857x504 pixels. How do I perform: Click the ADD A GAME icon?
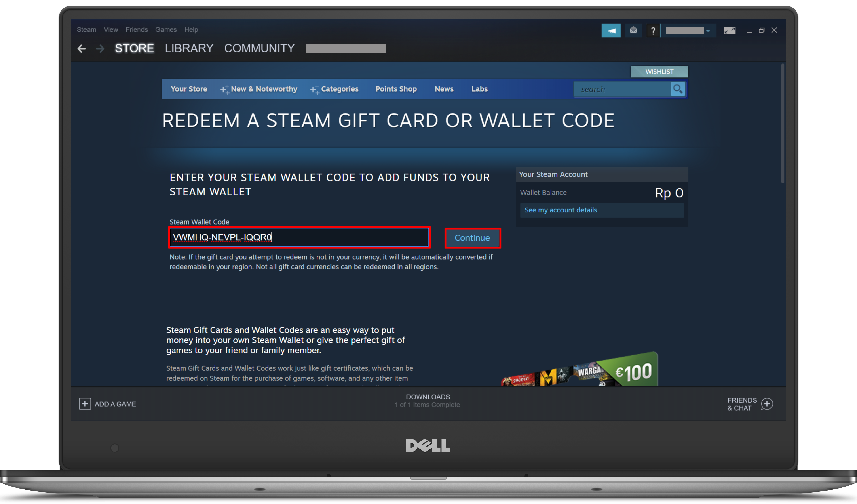click(x=84, y=404)
